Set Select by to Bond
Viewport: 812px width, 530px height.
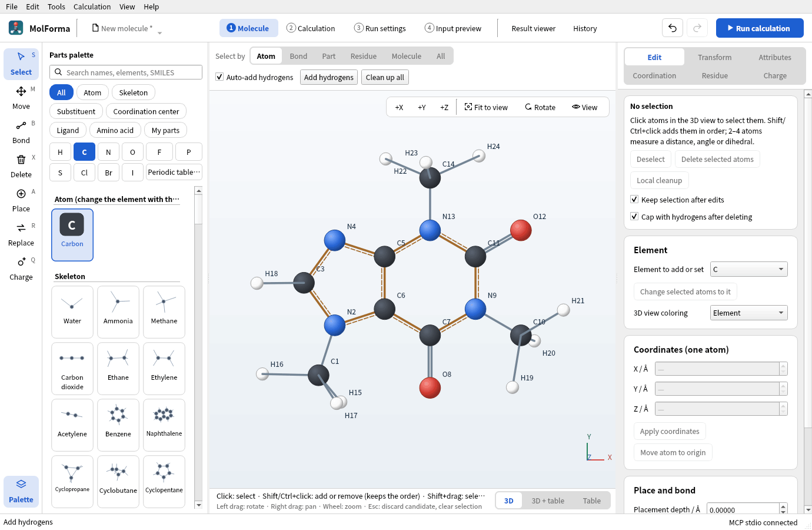click(x=298, y=56)
